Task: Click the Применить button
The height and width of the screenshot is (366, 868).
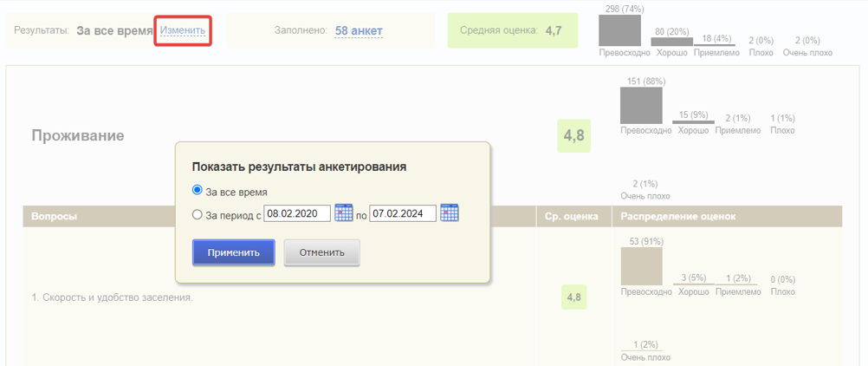Action: point(234,253)
